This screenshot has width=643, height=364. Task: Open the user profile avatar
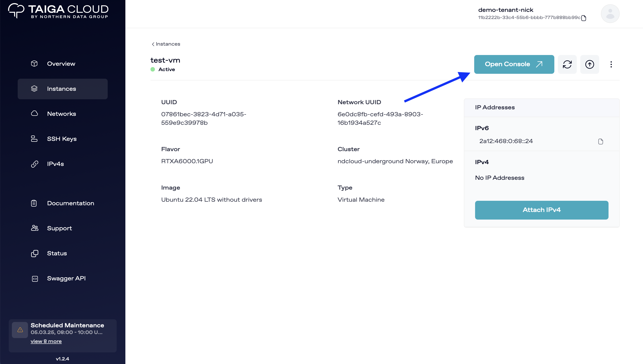click(x=610, y=14)
